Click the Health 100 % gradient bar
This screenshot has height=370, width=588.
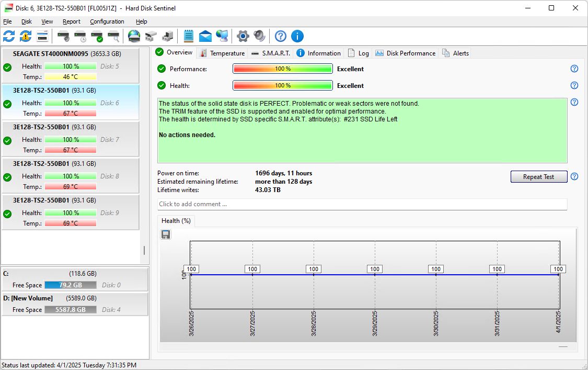pos(283,85)
